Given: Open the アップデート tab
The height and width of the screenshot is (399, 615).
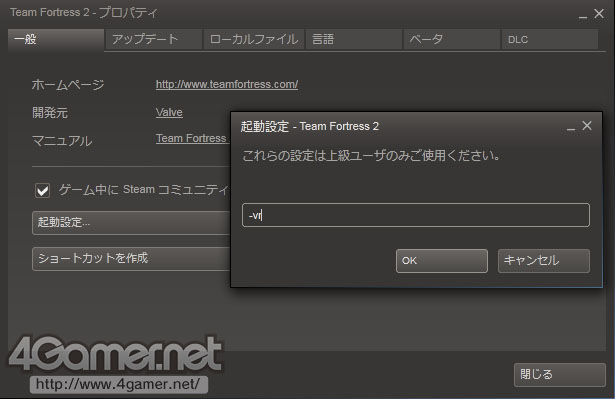Looking at the screenshot, I should pyautogui.click(x=153, y=39).
